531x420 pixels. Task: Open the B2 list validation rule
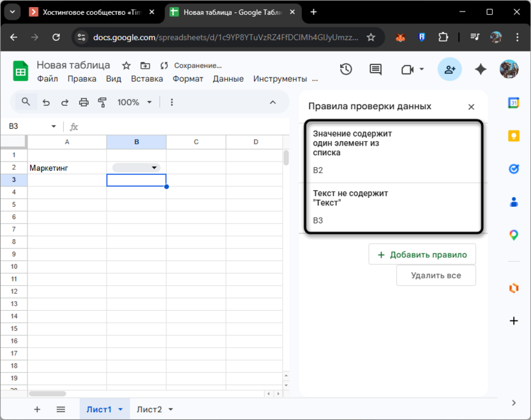393,152
